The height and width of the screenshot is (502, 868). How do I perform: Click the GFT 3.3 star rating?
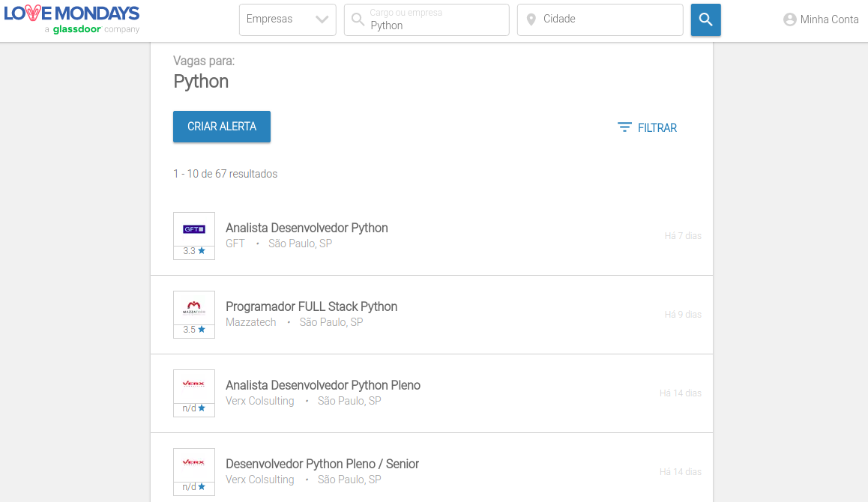pyautogui.click(x=193, y=251)
